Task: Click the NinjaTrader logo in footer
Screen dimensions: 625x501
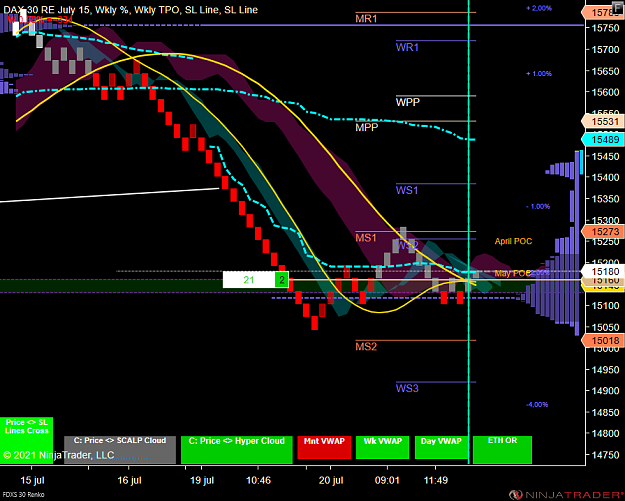Action: point(567,495)
